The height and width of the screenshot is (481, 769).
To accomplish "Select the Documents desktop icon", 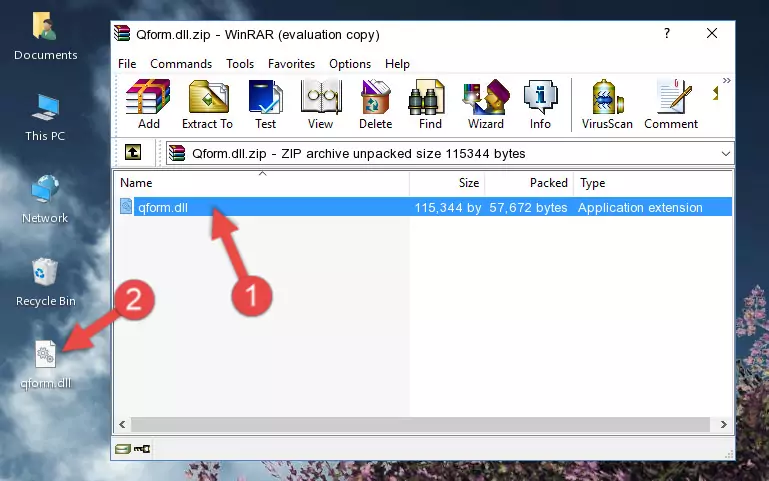I will (46, 36).
